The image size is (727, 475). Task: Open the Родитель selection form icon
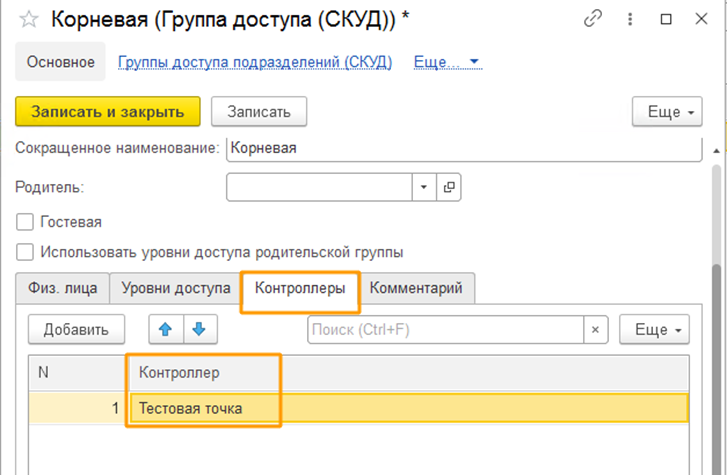[449, 187]
